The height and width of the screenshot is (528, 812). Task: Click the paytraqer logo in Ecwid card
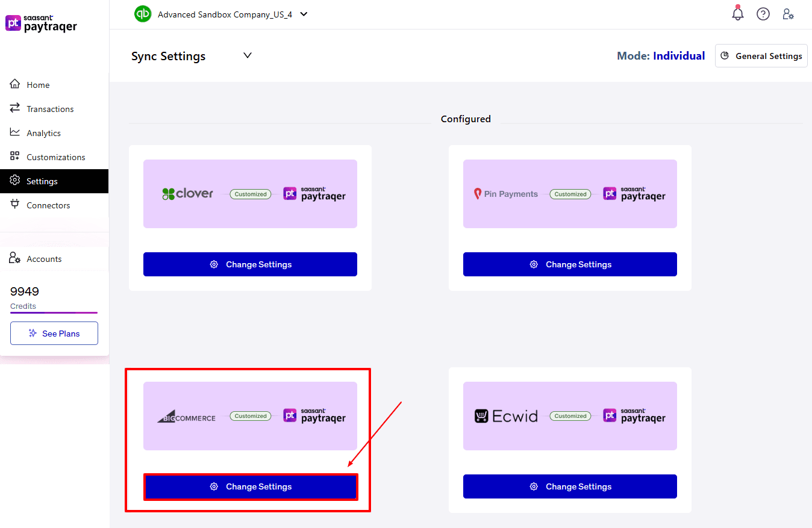pyautogui.click(x=634, y=416)
